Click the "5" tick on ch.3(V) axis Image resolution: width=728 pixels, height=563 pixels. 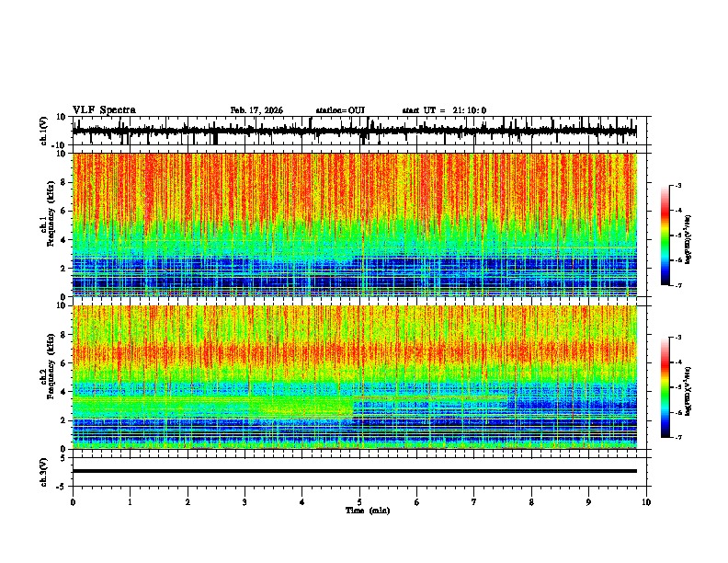[x=64, y=458]
